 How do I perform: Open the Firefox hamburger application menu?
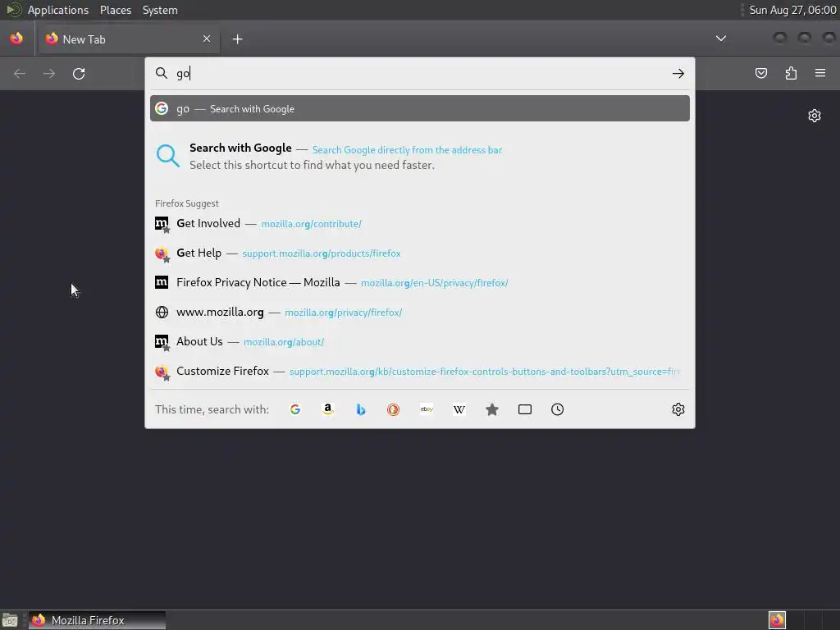tap(820, 73)
